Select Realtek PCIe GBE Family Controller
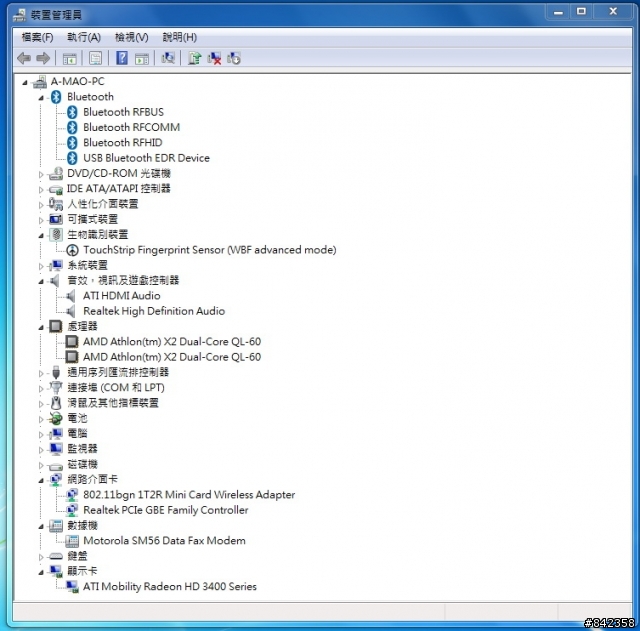640x631 pixels. [166, 510]
